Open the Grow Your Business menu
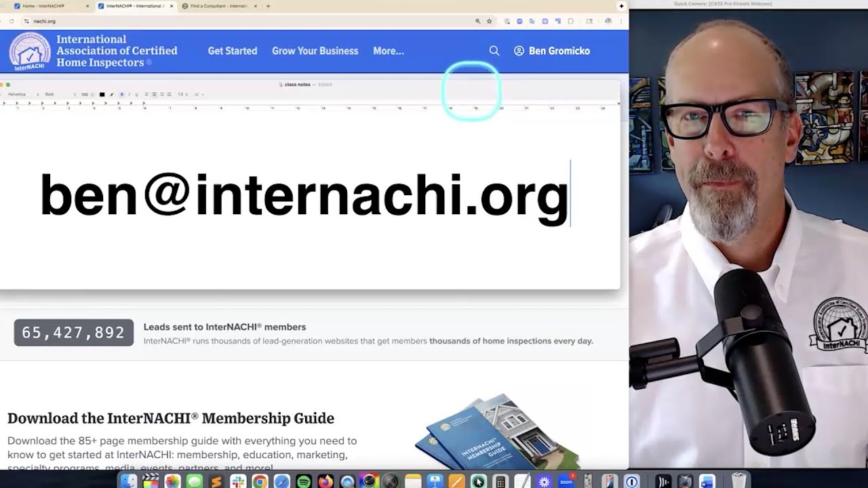The width and height of the screenshot is (868, 488). click(315, 51)
